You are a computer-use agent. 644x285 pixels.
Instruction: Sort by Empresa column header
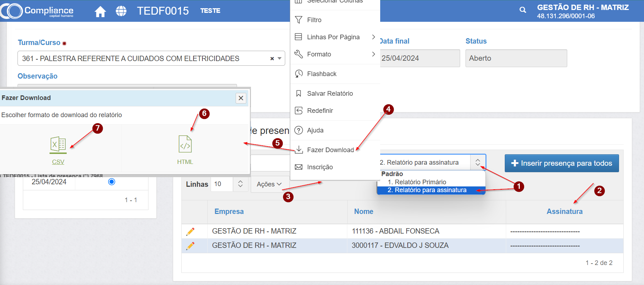click(x=229, y=211)
